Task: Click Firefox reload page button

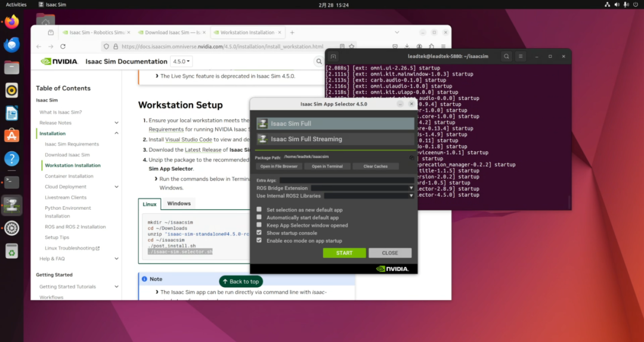Action: click(x=63, y=46)
